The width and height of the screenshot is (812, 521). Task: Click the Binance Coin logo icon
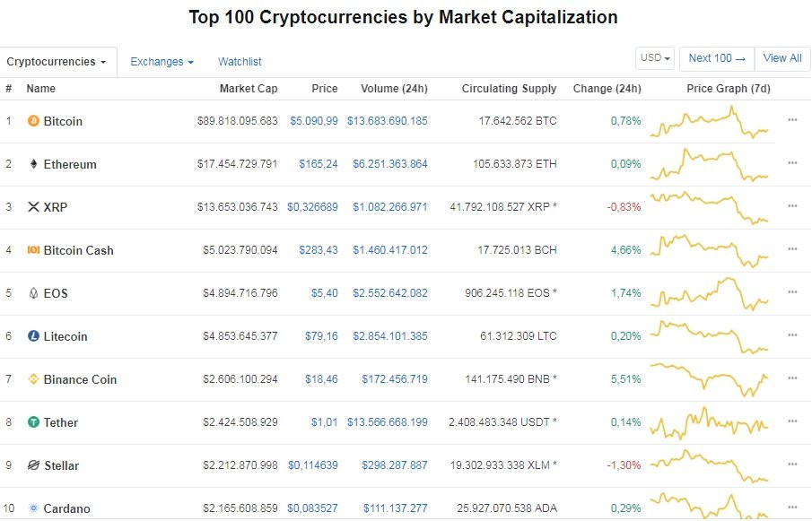[34, 379]
